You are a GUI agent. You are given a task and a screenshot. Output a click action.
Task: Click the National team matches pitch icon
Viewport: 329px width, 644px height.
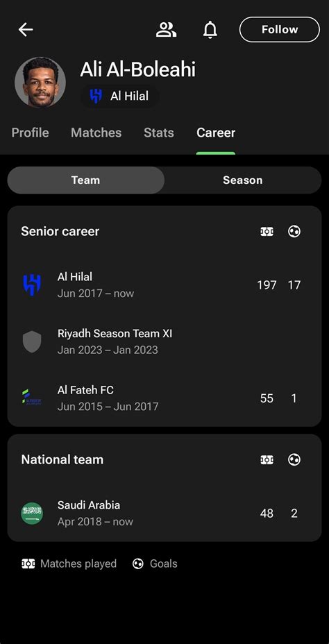pos(267,459)
